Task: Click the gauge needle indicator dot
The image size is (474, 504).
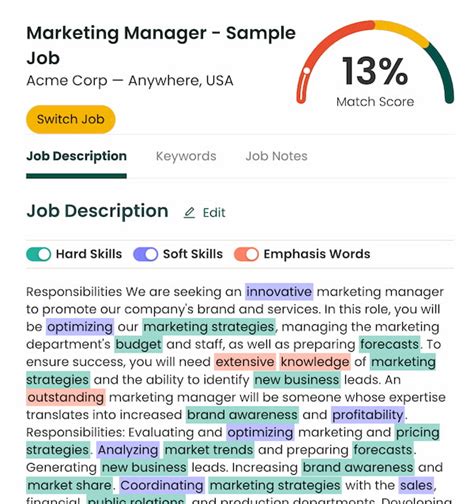Action: click(307, 70)
